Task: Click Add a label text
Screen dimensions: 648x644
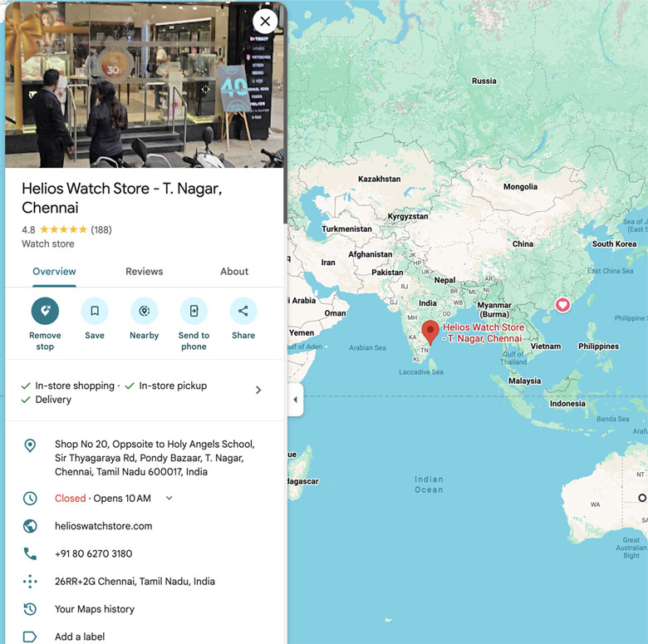Action: 80,637
